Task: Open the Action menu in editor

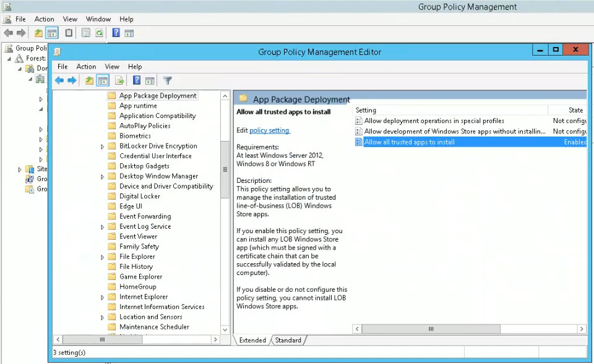Action: click(x=86, y=67)
